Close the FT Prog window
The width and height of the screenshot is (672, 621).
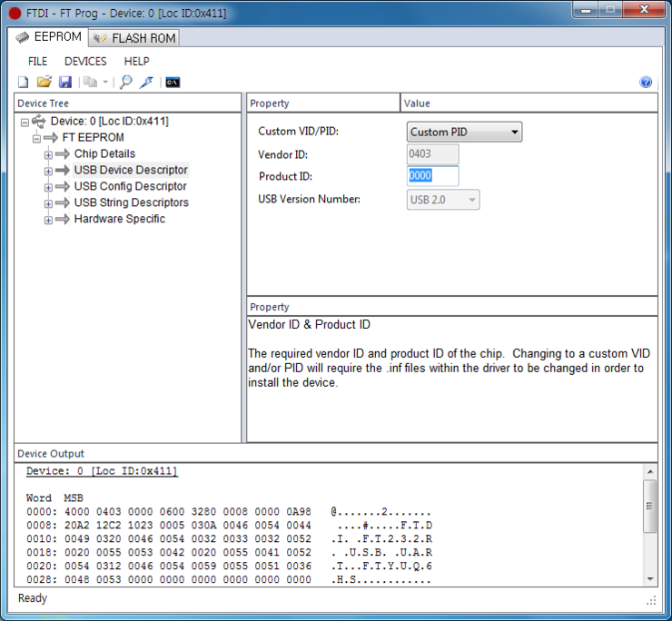[x=644, y=9]
